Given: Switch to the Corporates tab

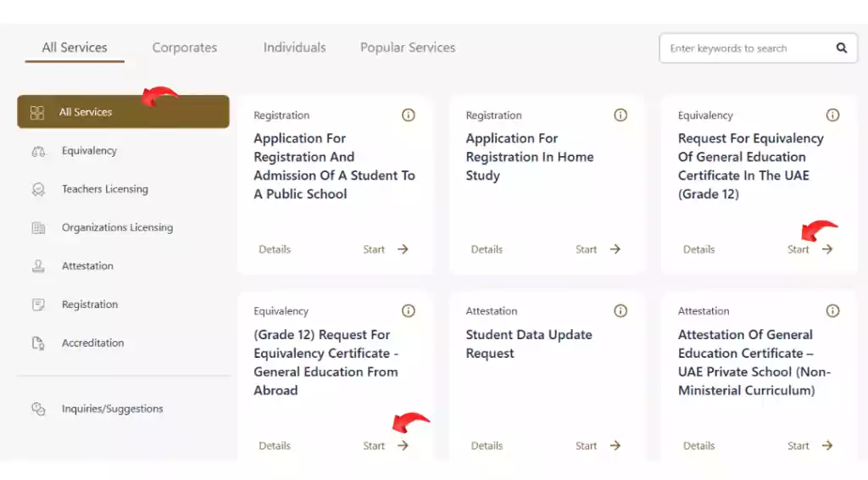Looking at the screenshot, I should [x=184, y=47].
